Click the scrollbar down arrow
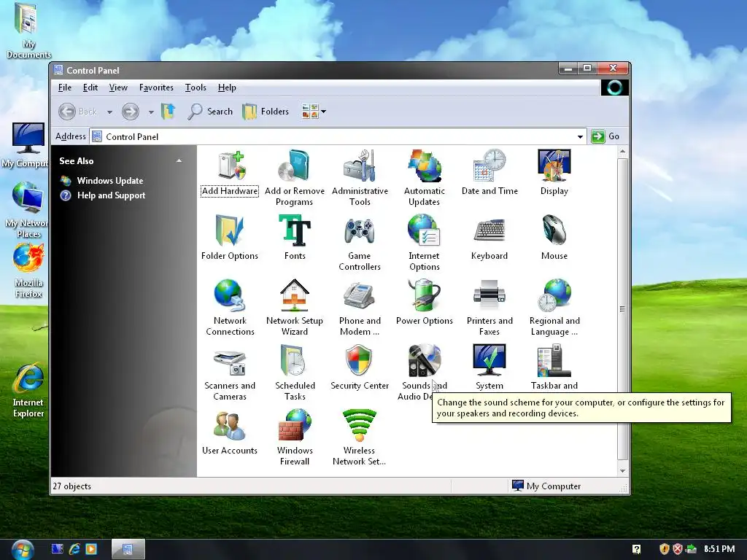747x560 pixels. (622, 470)
